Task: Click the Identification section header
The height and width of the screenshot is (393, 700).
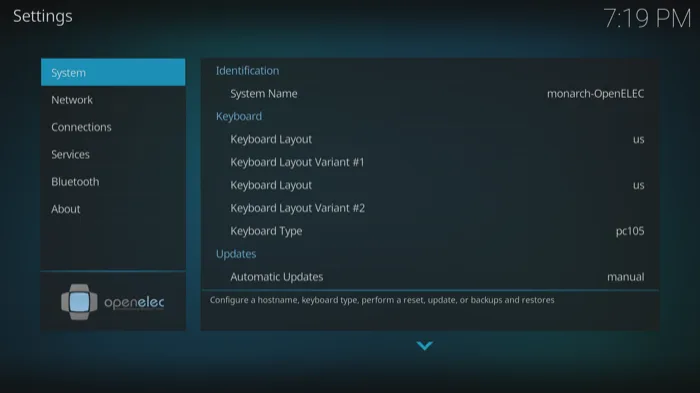Action: (247, 71)
